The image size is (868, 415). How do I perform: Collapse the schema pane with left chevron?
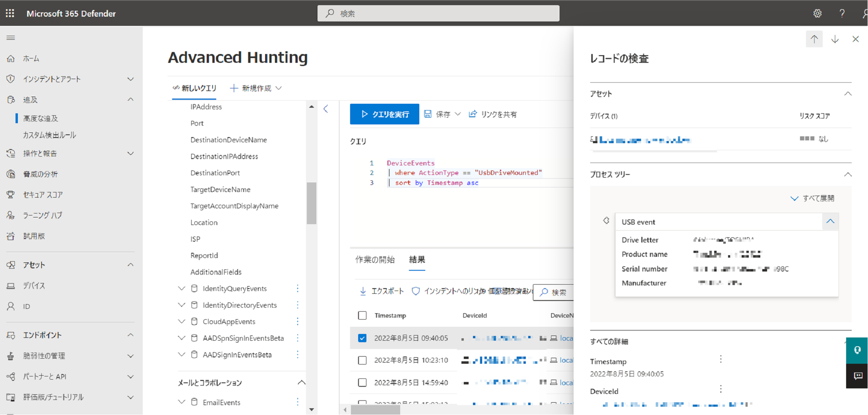[325, 109]
